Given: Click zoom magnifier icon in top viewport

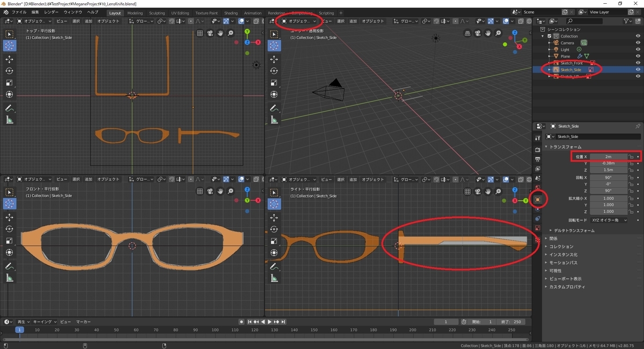Looking at the screenshot, I should coord(230,33).
